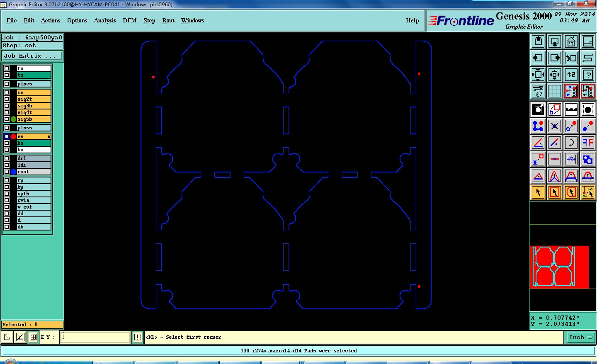Click the pan down icon
The image size is (597, 364).
[x=555, y=41]
